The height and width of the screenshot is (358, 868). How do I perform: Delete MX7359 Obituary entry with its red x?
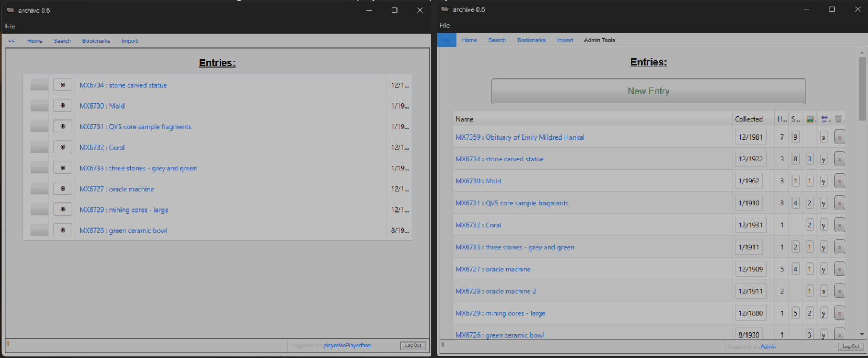(x=840, y=137)
